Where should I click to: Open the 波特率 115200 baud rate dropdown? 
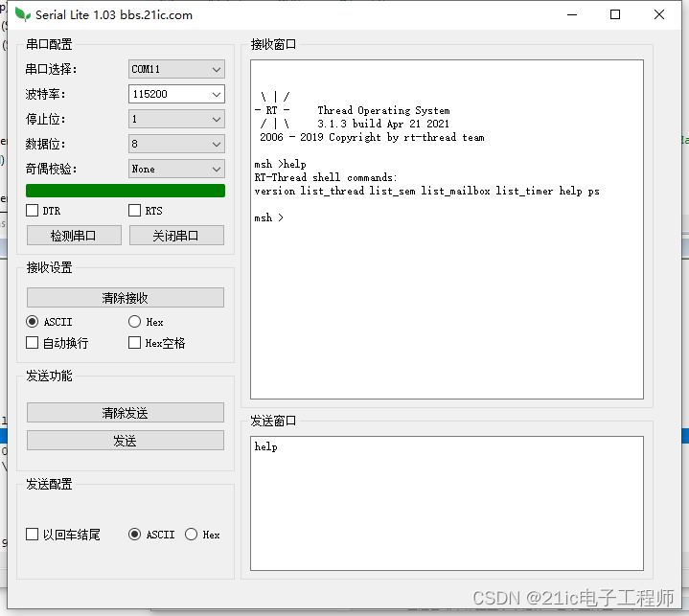click(176, 94)
